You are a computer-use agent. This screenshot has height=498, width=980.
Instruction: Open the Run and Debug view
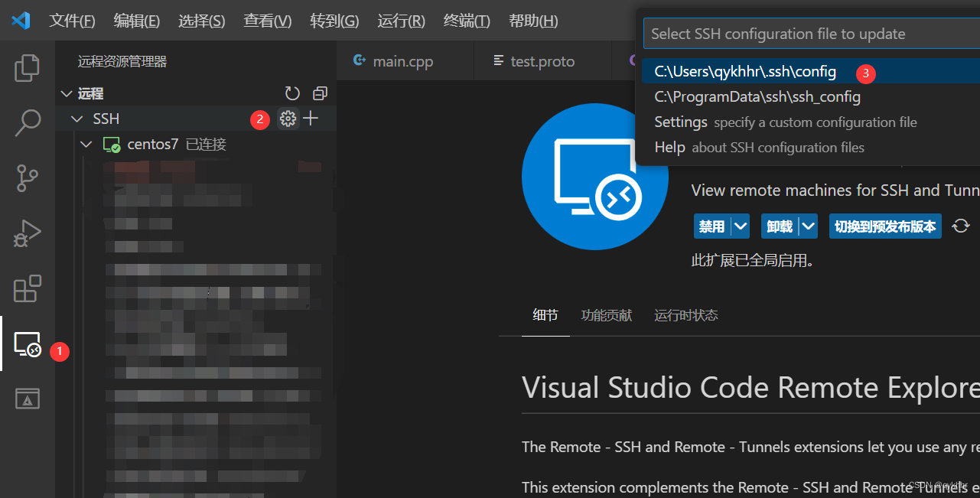coord(28,233)
